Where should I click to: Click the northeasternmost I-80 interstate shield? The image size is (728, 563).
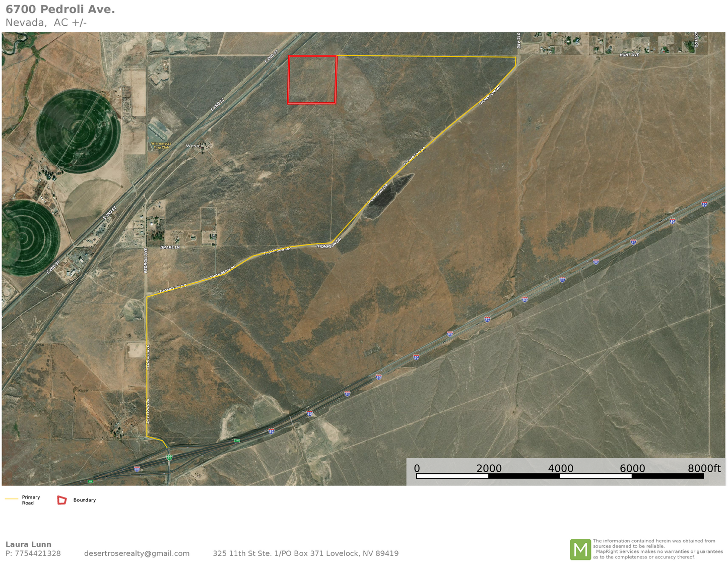click(704, 204)
